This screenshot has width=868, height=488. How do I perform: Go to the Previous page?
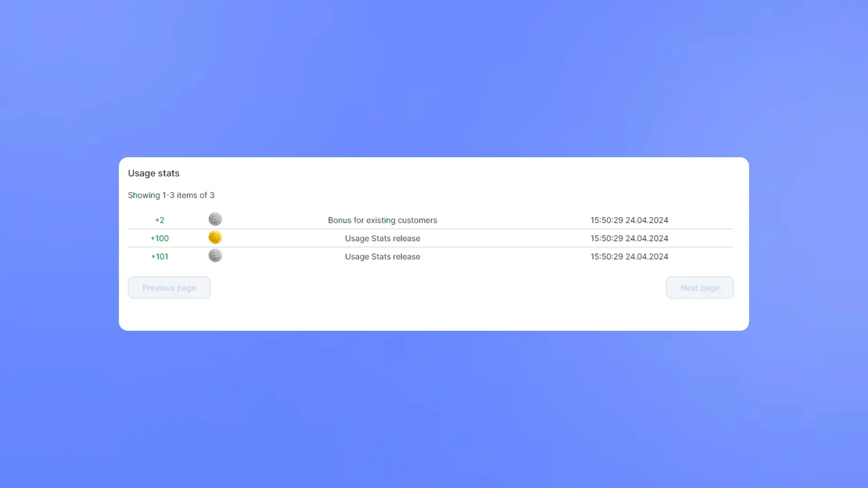[169, 287]
